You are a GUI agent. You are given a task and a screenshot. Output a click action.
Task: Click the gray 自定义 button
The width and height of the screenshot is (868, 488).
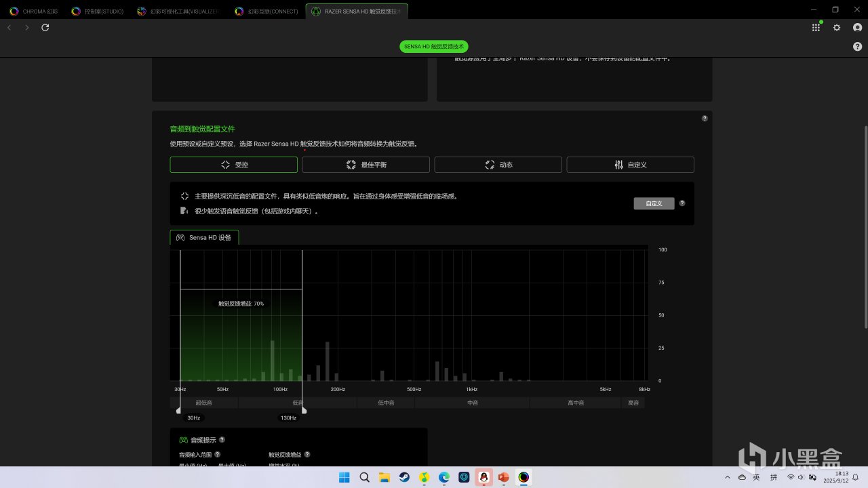pyautogui.click(x=654, y=203)
